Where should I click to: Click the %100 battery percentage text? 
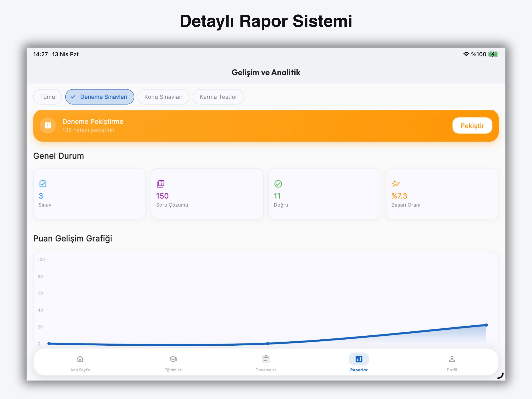(x=479, y=54)
